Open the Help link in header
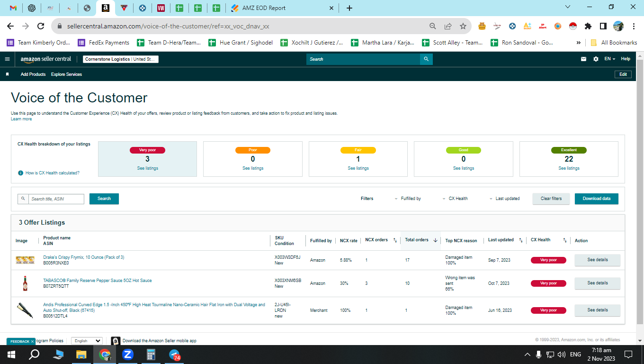The height and width of the screenshot is (364, 644). pyautogui.click(x=626, y=59)
